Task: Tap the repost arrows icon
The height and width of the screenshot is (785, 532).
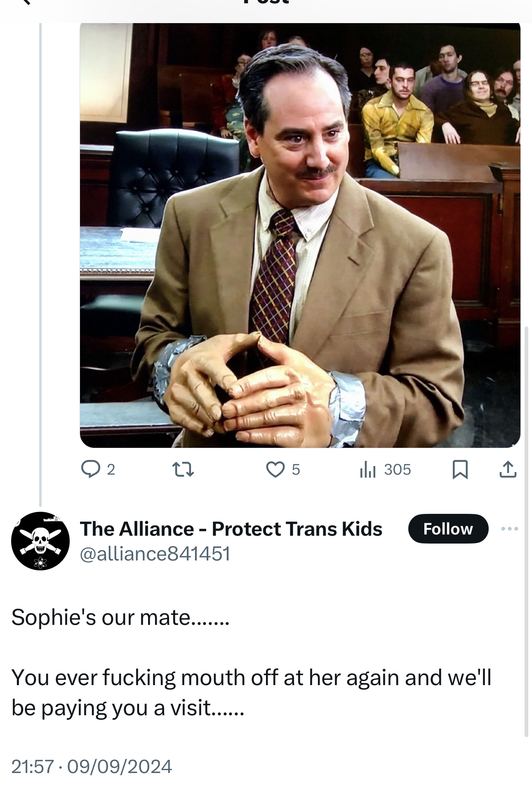Action: click(x=183, y=470)
